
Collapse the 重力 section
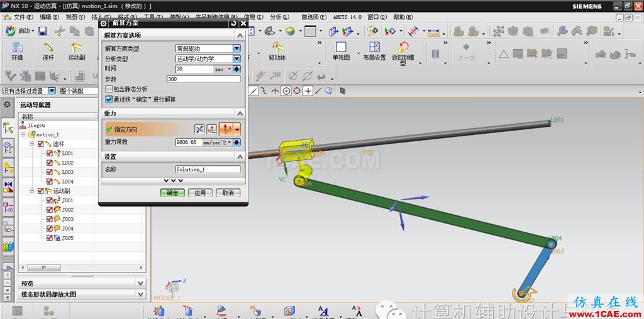point(240,113)
